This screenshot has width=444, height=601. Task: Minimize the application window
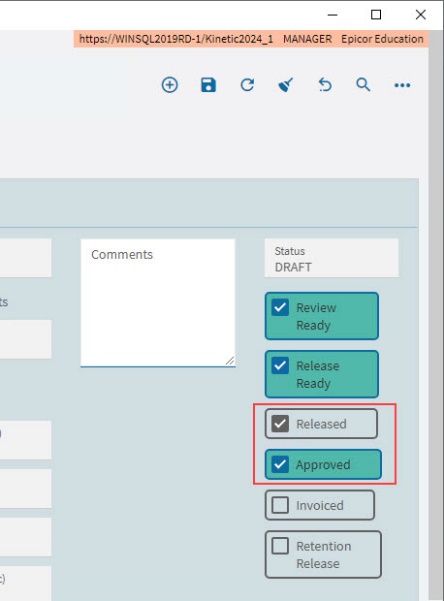coord(333,15)
